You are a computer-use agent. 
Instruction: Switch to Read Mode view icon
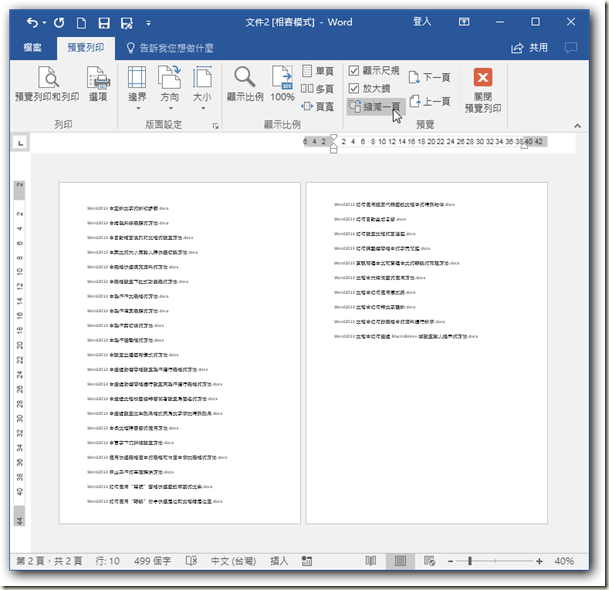371,560
